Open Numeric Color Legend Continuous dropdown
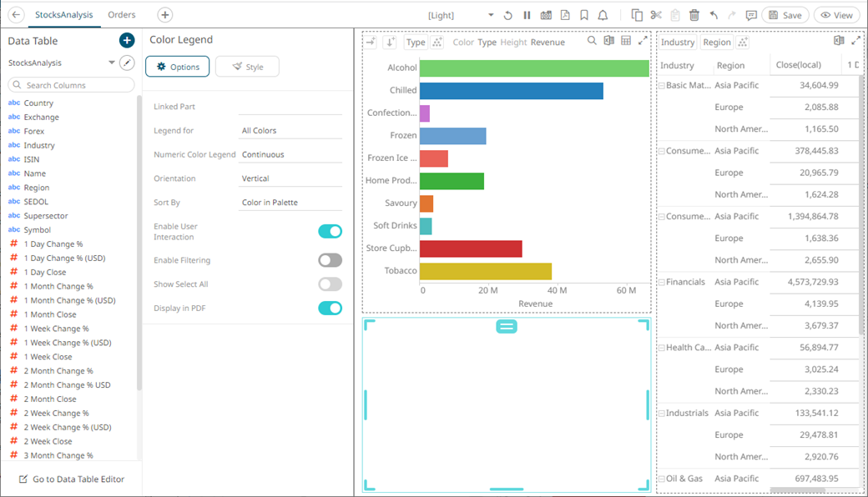Viewport: 868px width, 497px height. tap(290, 154)
